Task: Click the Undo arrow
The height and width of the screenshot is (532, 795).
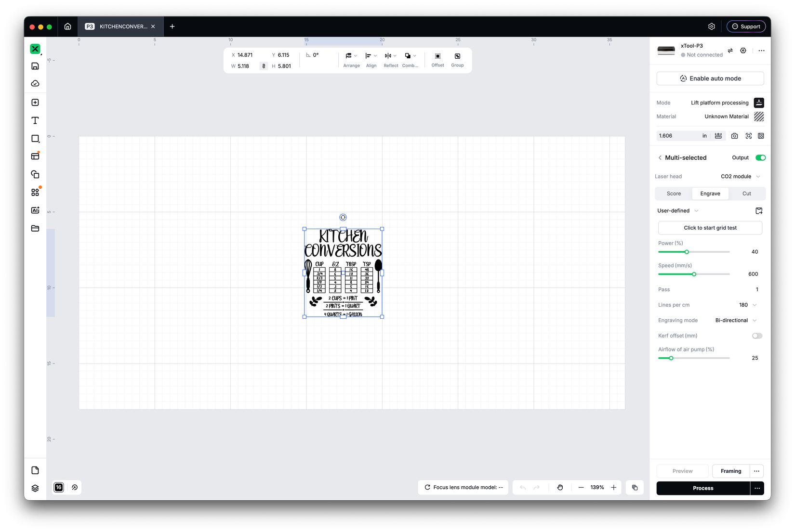Action: point(523,487)
